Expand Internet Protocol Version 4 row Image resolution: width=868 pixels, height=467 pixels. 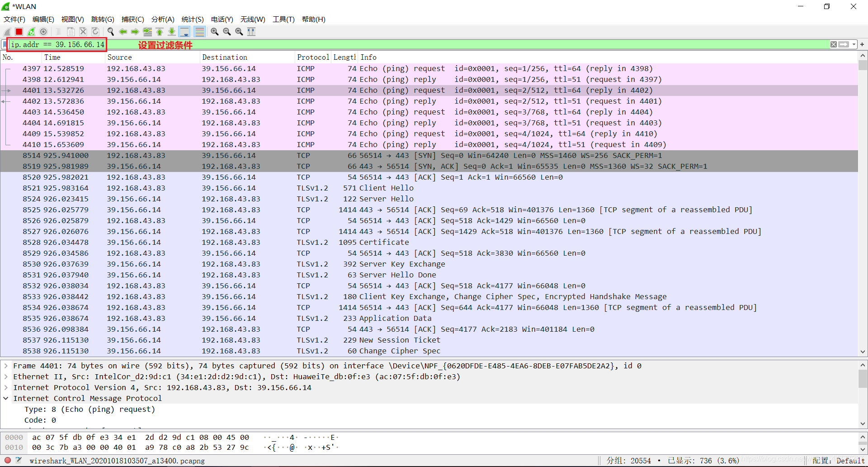tap(6, 387)
